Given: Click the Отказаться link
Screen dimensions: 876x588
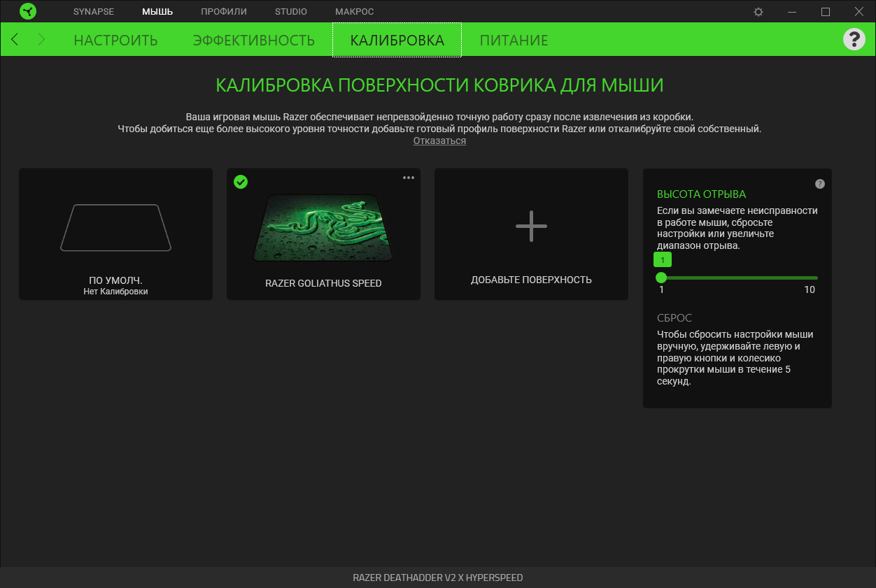Looking at the screenshot, I should click(439, 141).
